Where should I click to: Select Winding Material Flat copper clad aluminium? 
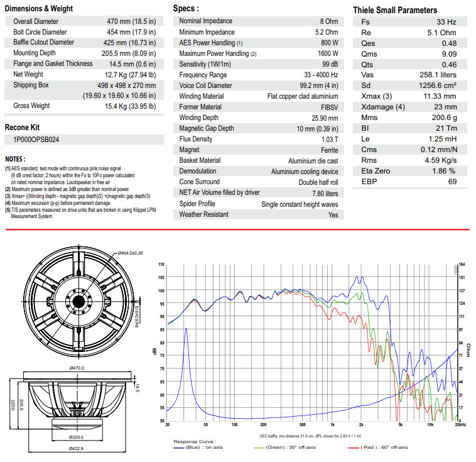click(303, 96)
